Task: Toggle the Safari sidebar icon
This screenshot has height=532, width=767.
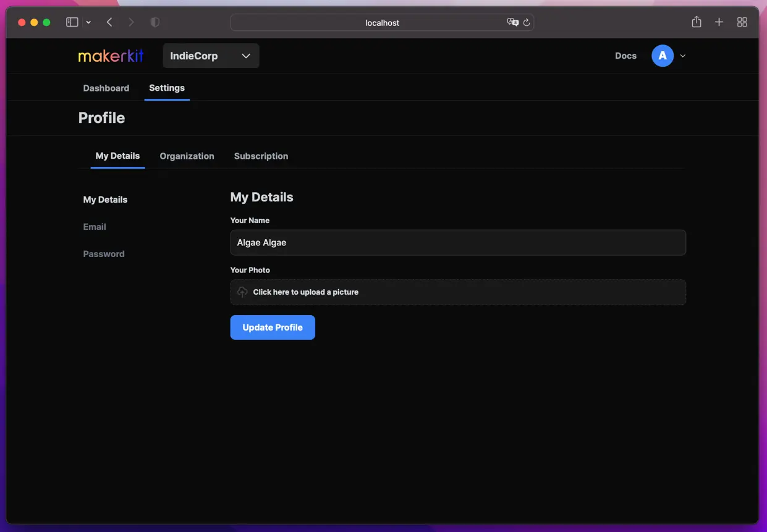Action: point(72,22)
